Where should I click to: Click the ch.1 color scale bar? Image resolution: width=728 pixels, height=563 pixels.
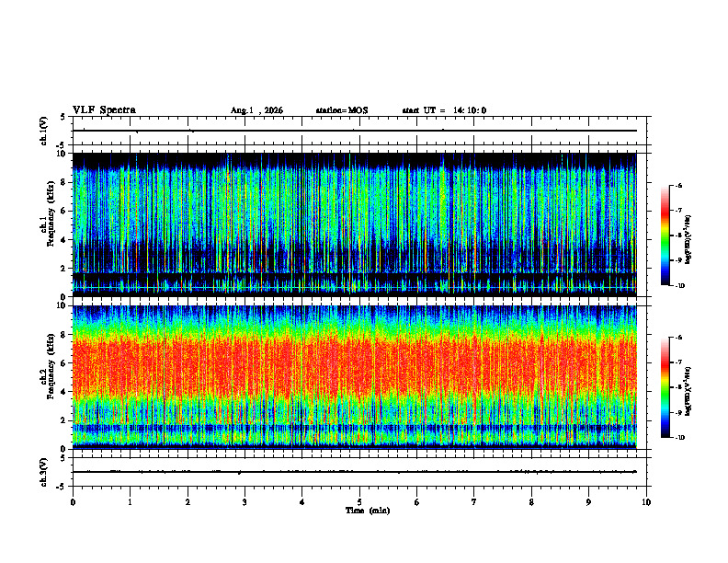665,236
